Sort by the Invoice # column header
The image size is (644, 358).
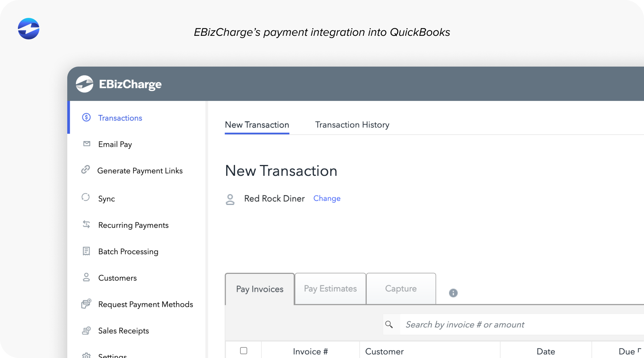click(310, 351)
